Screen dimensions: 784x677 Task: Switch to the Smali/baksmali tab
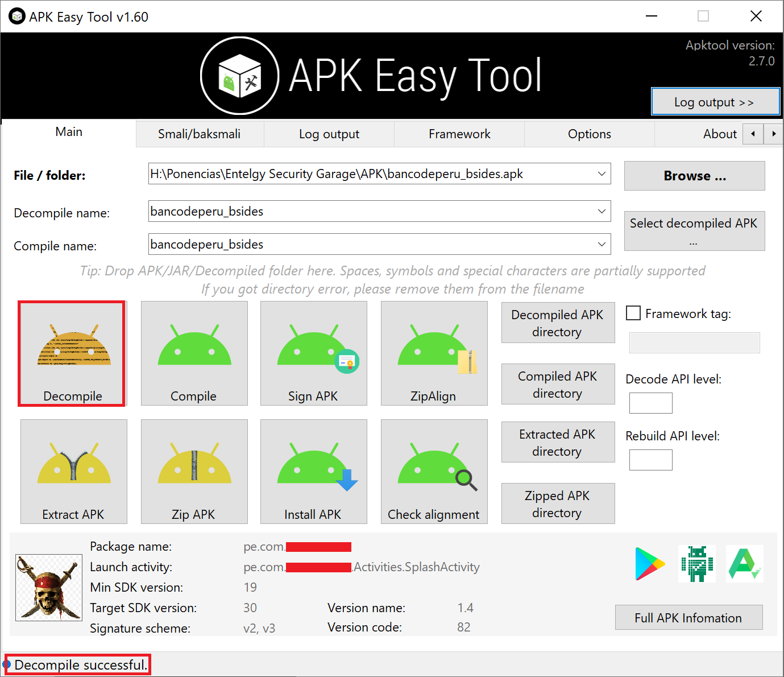click(x=200, y=134)
